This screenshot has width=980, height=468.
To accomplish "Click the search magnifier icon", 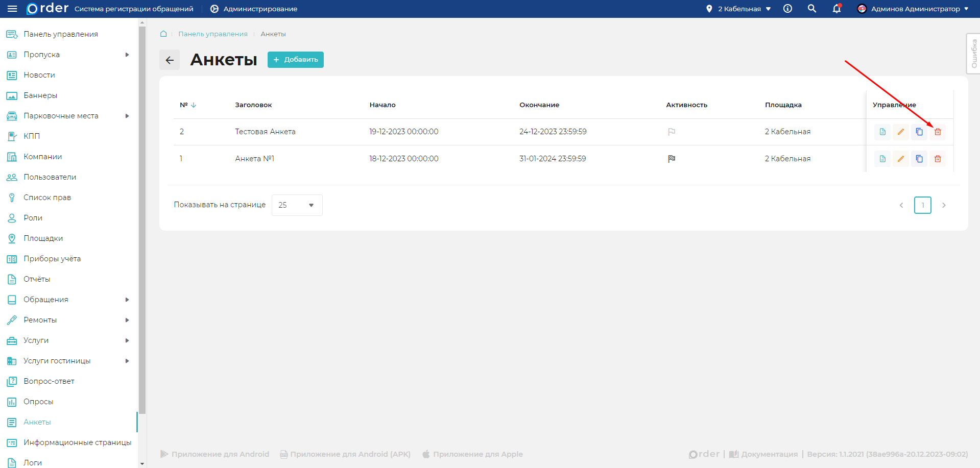I will click(811, 9).
